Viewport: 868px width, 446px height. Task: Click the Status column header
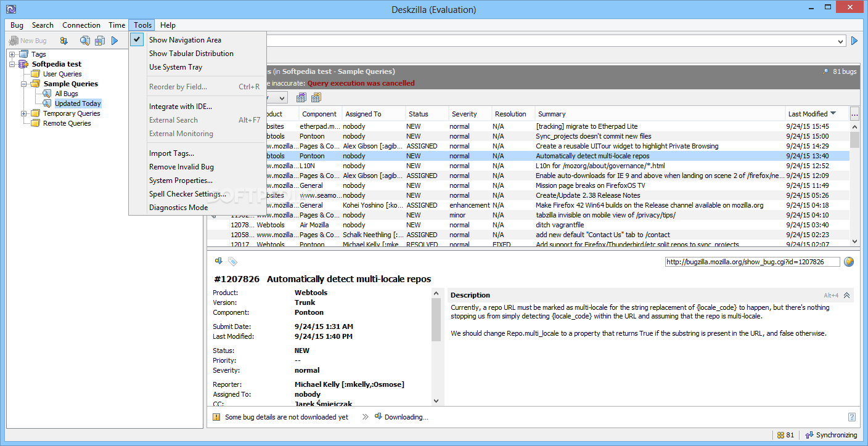point(427,114)
